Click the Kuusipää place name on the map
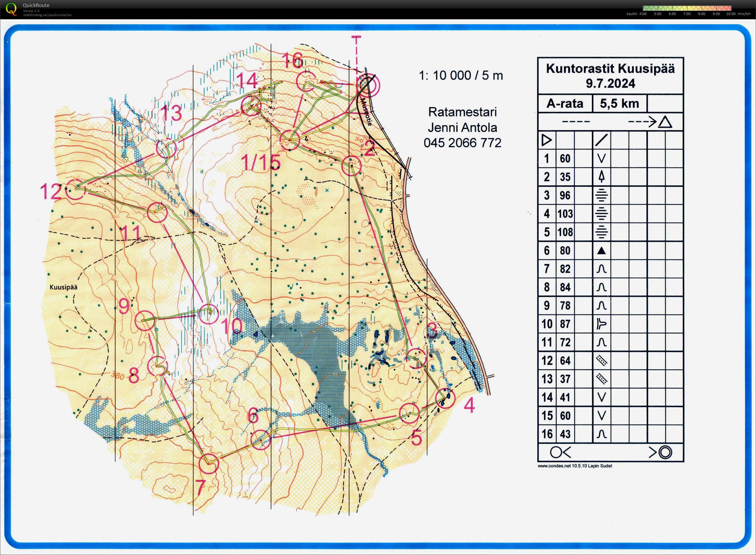Screen dimensions: 756x555 tap(64, 287)
